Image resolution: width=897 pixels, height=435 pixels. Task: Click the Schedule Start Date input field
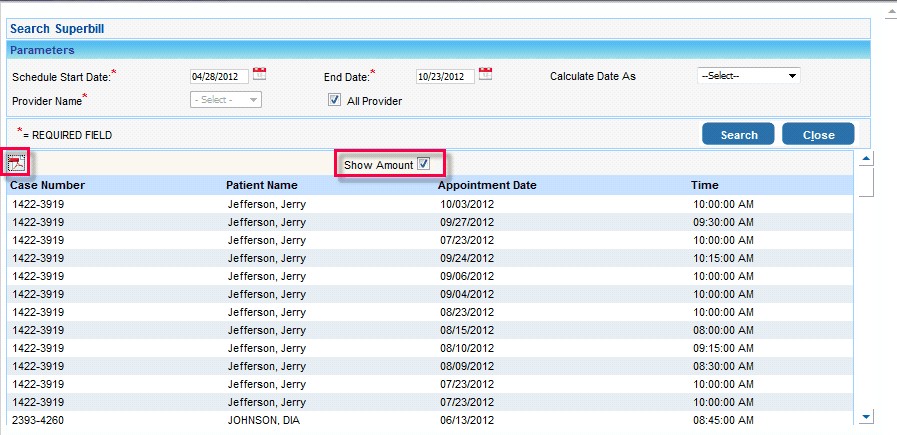click(x=218, y=76)
